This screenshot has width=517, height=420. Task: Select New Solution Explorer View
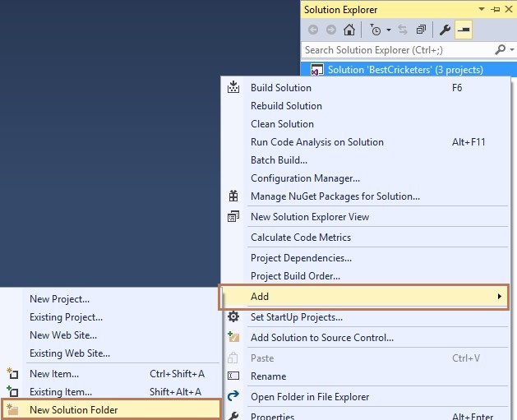[366, 217]
